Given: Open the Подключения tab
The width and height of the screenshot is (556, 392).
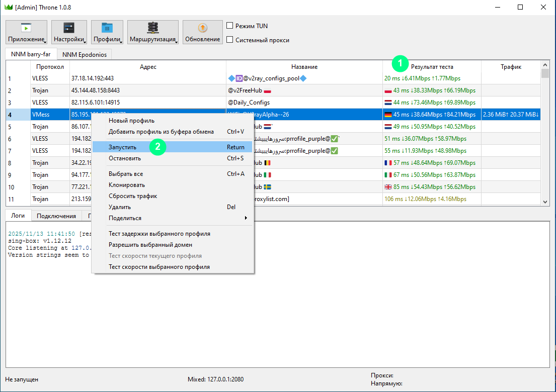Looking at the screenshot, I should (56, 216).
